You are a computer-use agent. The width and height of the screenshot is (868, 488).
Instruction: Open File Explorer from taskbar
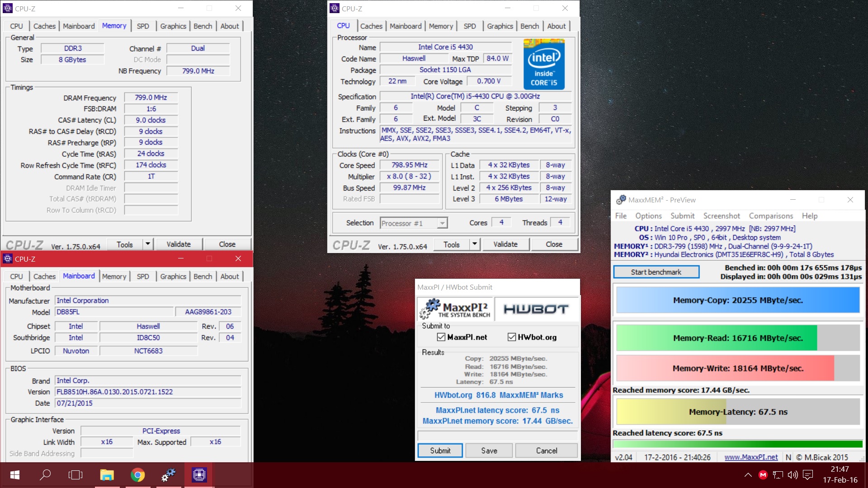(x=107, y=475)
